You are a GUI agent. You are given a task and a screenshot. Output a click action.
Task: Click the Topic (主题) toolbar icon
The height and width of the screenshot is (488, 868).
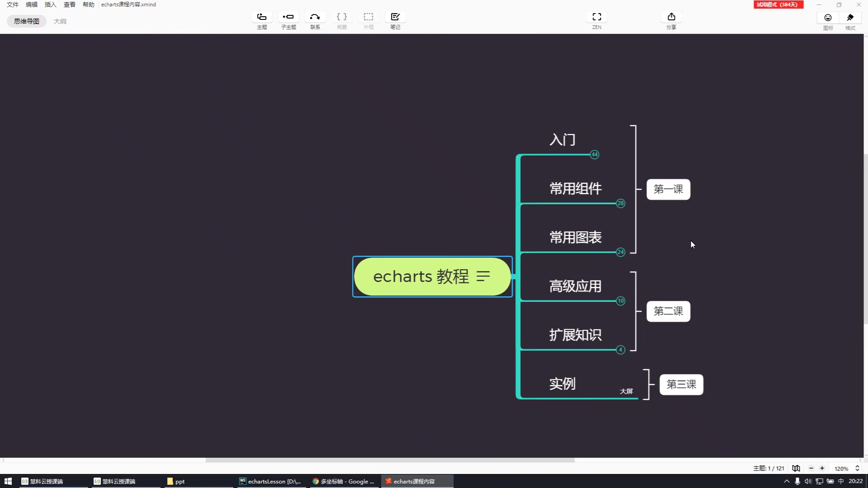[x=262, y=17]
